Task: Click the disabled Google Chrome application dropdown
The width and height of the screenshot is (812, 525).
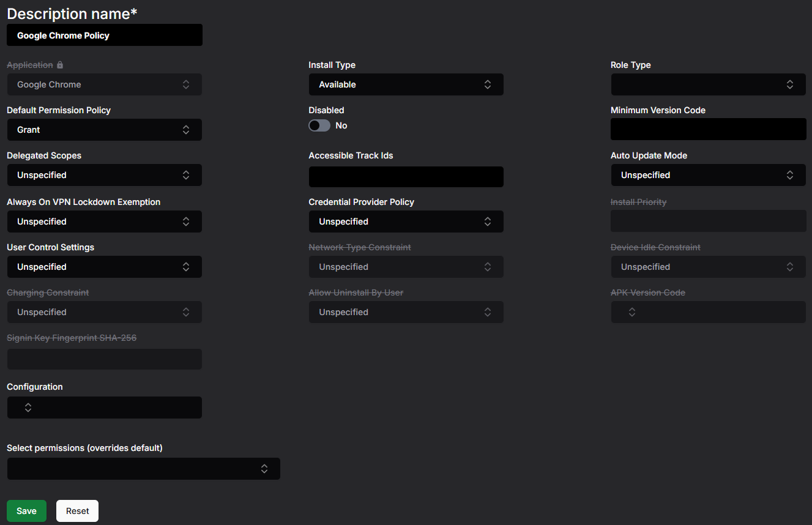Action: tap(104, 84)
